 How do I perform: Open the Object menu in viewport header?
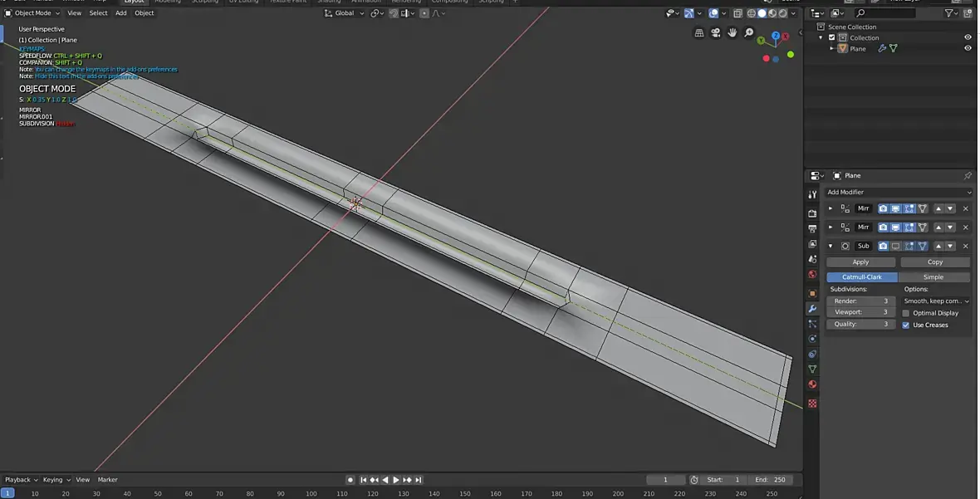pos(144,13)
